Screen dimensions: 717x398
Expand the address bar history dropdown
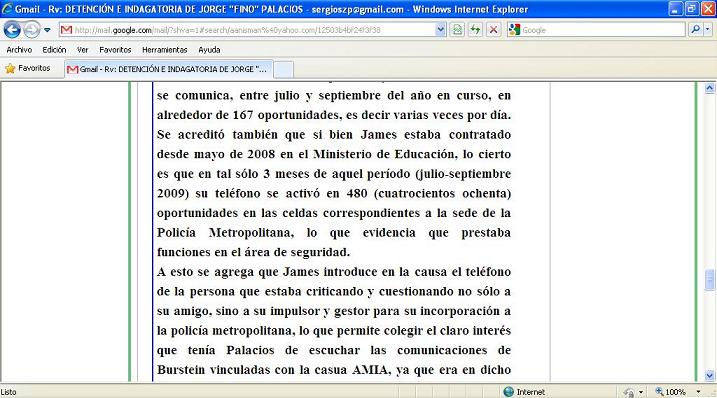(440, 30)
